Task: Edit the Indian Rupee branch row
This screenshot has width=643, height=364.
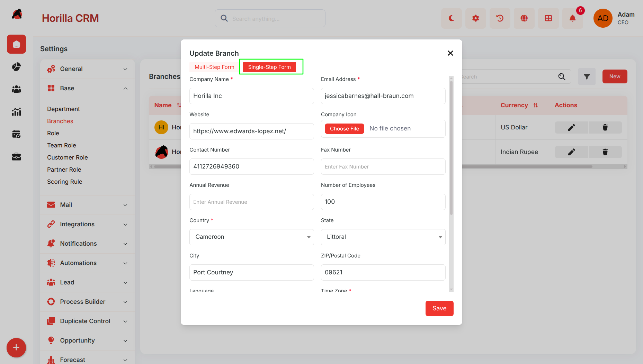Action: (571, 152)
